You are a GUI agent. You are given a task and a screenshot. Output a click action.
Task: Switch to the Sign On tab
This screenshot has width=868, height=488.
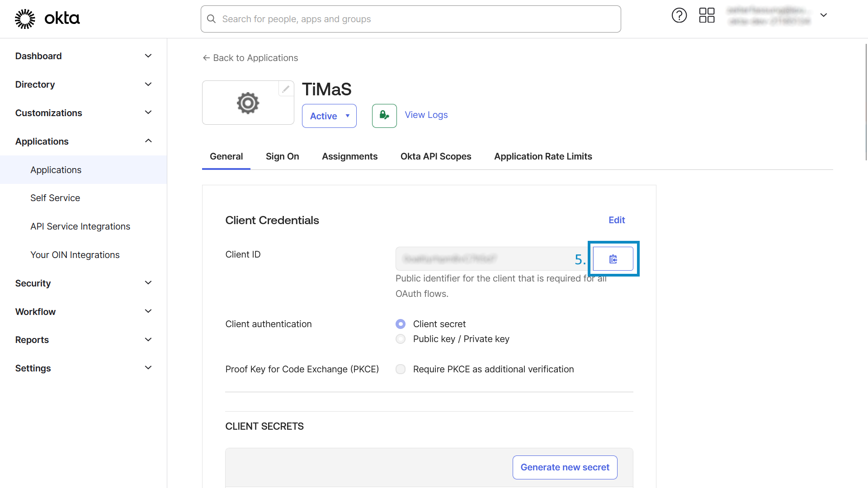[283, 156]
